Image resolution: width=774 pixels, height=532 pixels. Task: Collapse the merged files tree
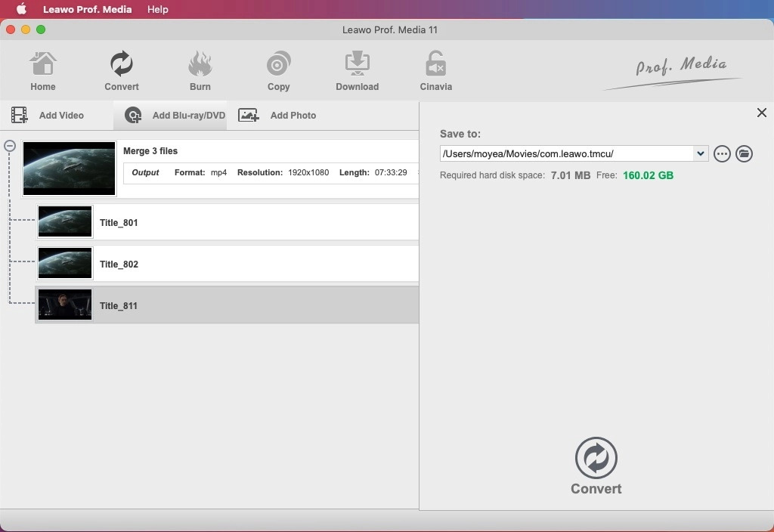(x=10, y=146)
